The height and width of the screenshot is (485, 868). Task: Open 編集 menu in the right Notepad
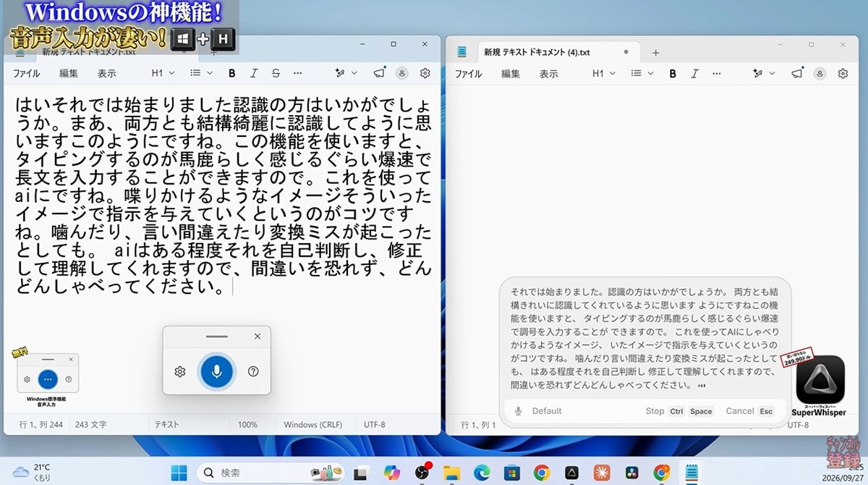coord(511,73)
